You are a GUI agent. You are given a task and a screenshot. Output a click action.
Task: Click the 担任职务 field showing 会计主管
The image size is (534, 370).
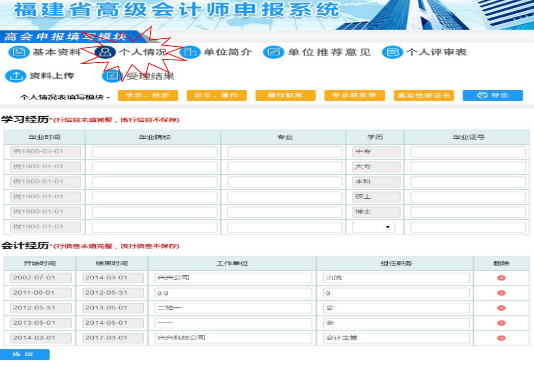396,338
